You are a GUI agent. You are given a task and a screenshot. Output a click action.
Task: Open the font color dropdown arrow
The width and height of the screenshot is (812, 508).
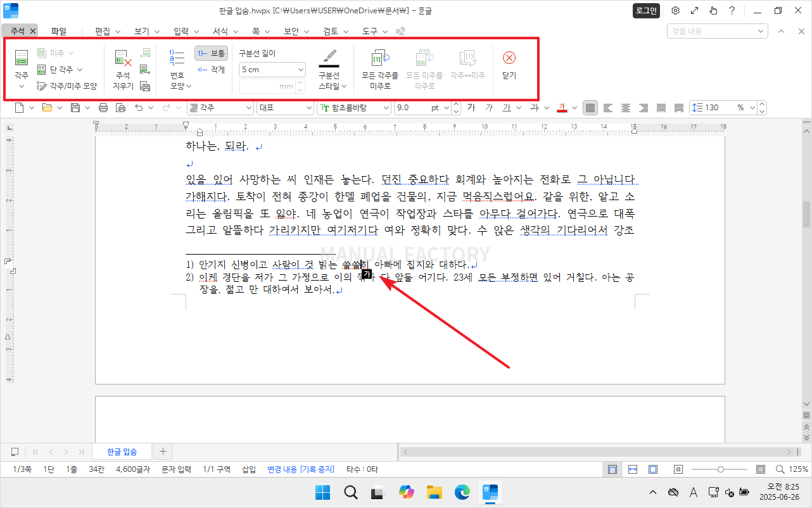(x=574, y=108)
